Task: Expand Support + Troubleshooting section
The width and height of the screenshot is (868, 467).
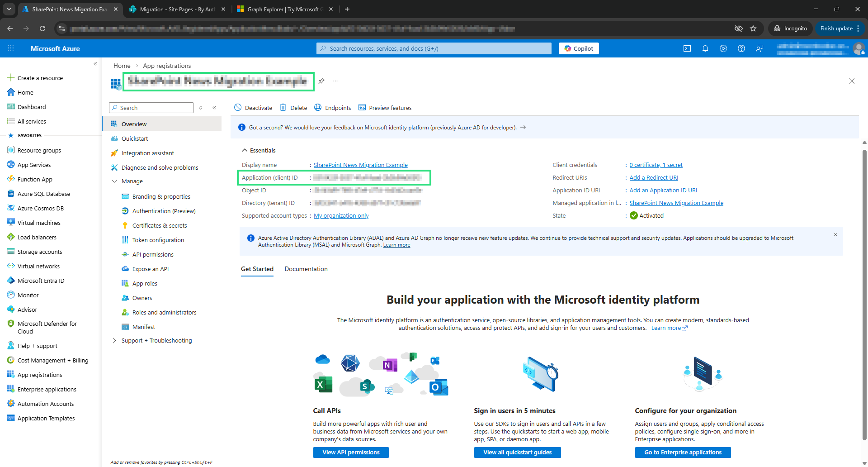Action: [x=114, y=340]
